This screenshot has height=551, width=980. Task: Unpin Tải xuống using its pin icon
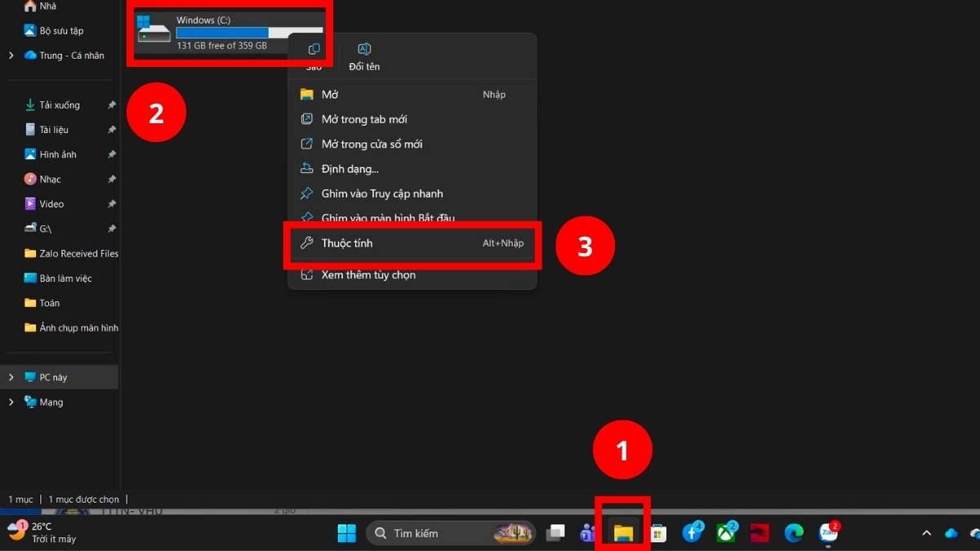tap(111, 104)
